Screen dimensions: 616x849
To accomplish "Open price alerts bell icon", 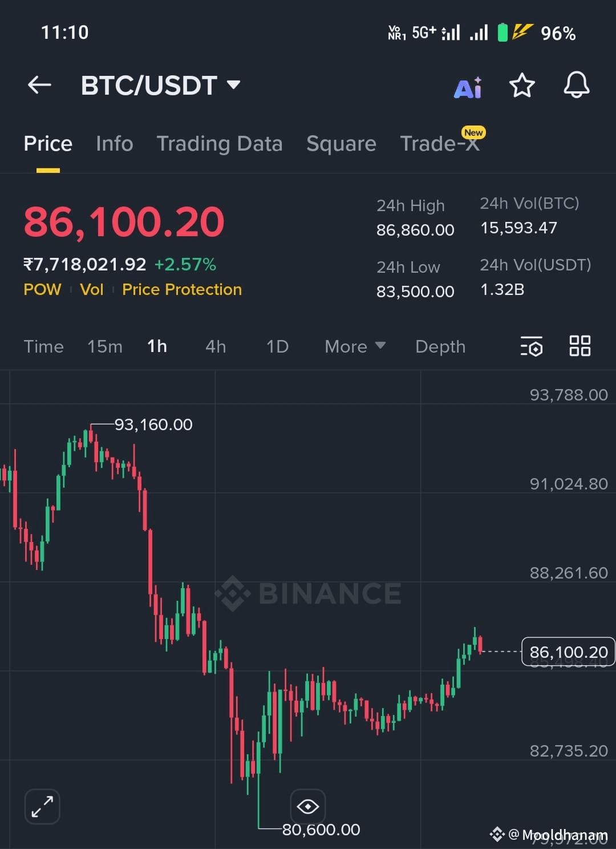I will 577,85.
